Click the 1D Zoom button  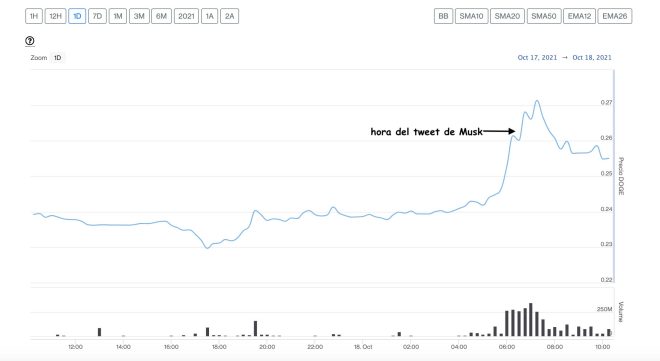pyautogui.click(x=58, y=58)
